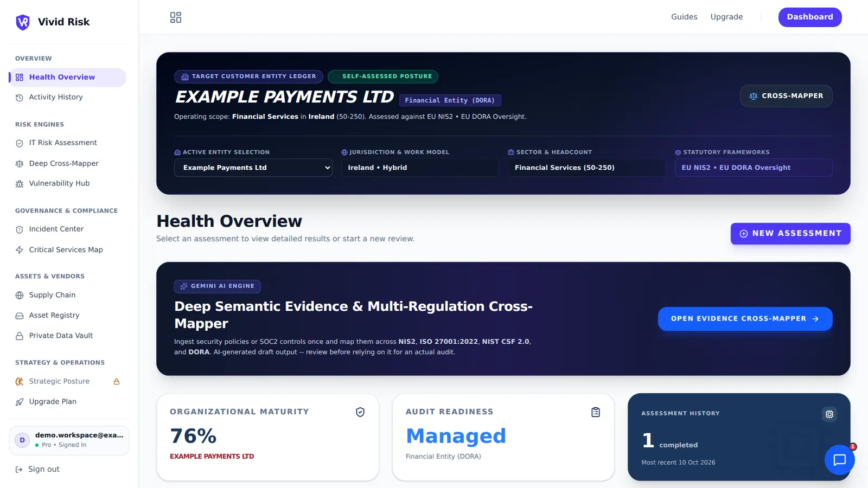
Task: Click the Incident Center shield icon
Action: pyautogui.click(x=20, y=229)
